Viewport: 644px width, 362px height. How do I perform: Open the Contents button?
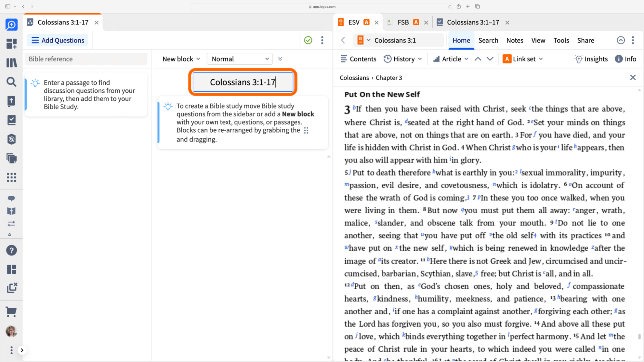click(358, 59)
